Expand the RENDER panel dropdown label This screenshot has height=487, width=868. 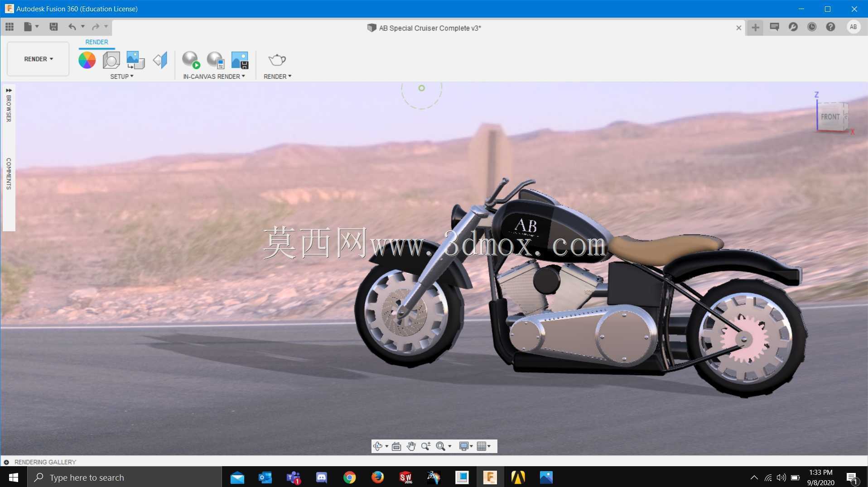click(277, 76)
